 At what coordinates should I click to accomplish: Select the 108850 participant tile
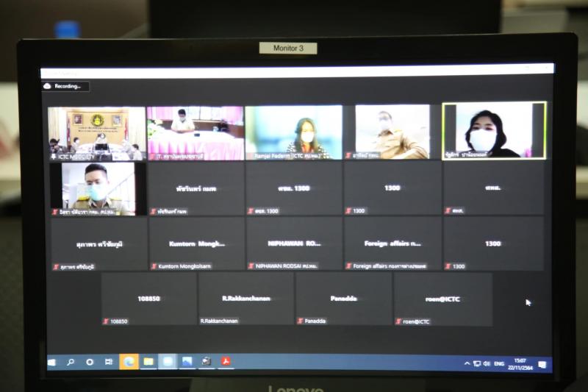coord(149,299)
